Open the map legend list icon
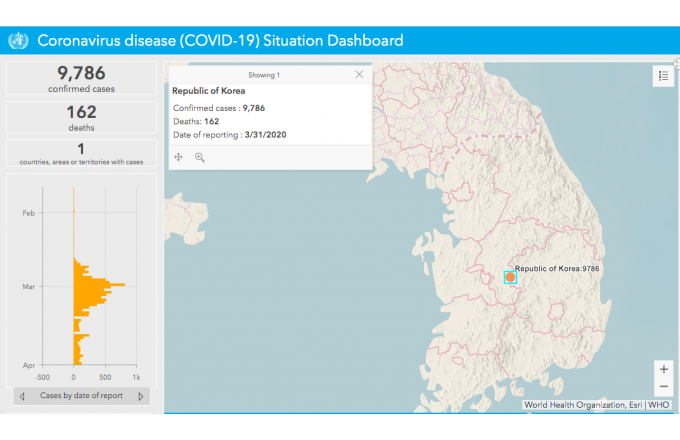 (663, 76)
